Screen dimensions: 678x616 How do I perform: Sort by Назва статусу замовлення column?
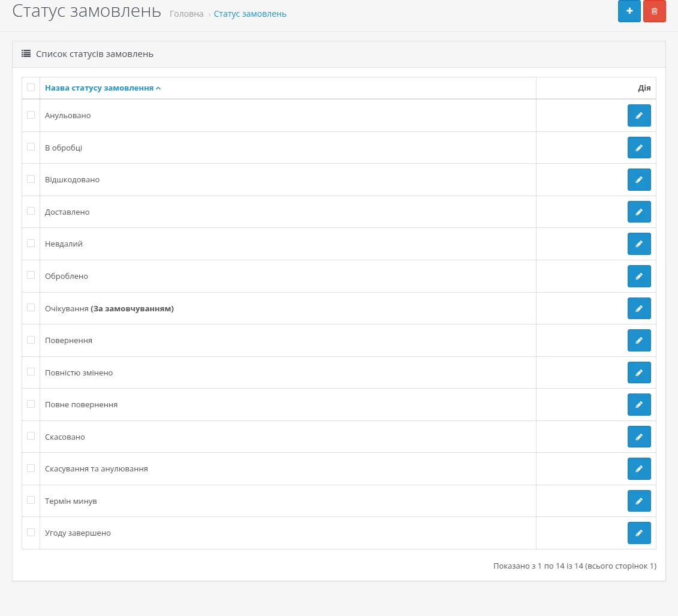click(x=103, y=88)
